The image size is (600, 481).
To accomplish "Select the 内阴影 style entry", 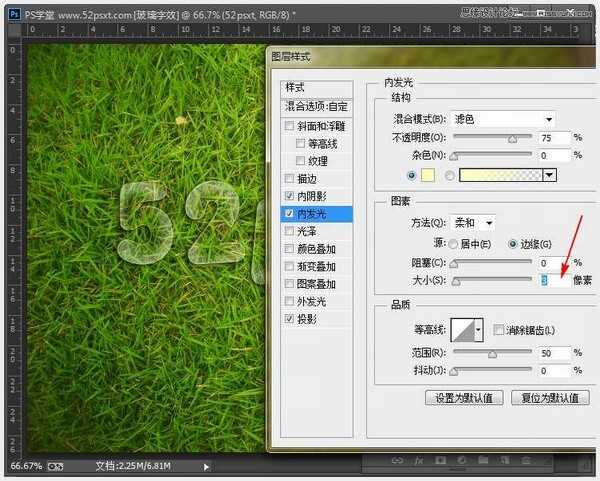I will [x=310, y=196].
